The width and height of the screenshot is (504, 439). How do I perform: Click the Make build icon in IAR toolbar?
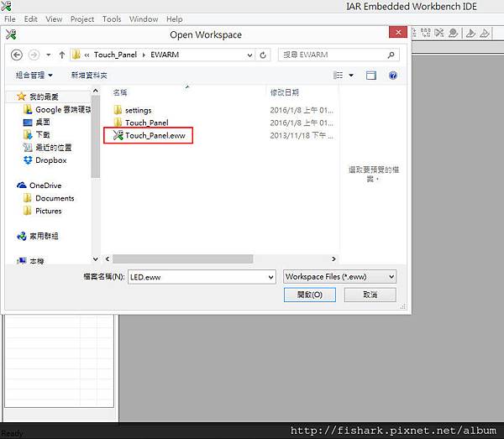coord(426,33)
